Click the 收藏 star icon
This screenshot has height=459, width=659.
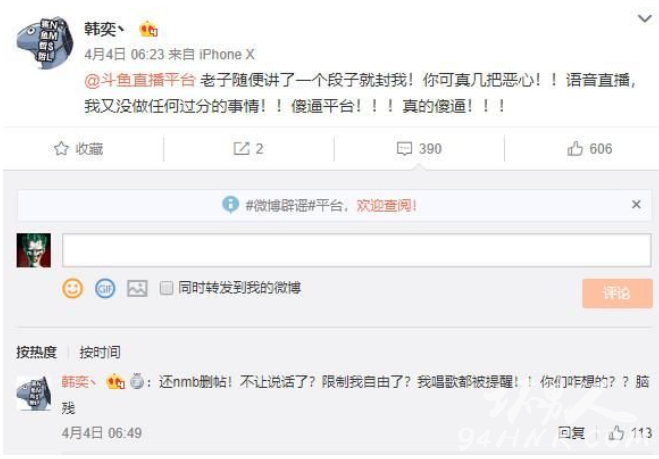click(61, 148)
